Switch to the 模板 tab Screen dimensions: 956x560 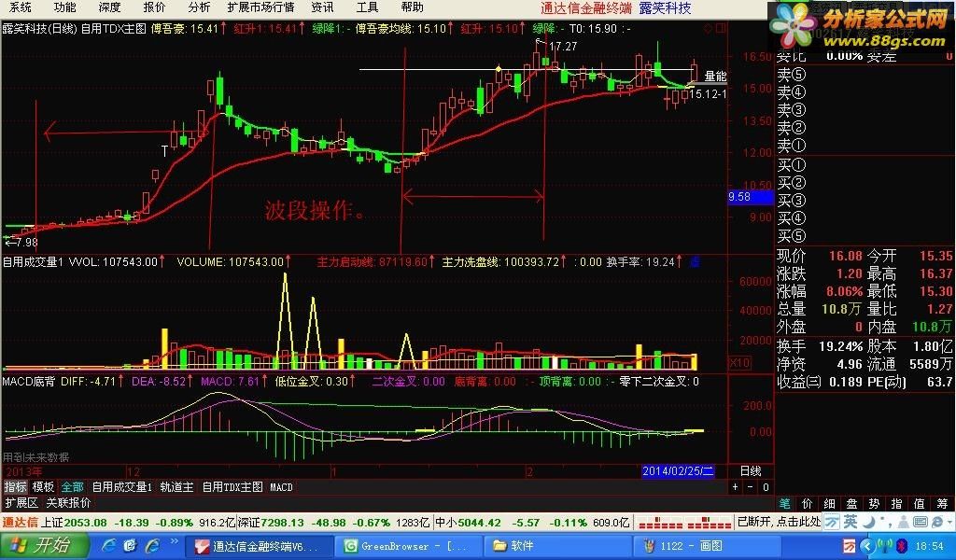pyautogui.click(x=43, y=487)
